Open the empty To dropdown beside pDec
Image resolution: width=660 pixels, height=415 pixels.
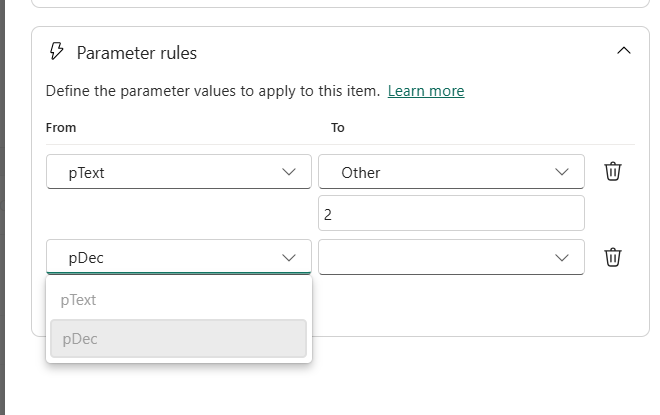450,257
